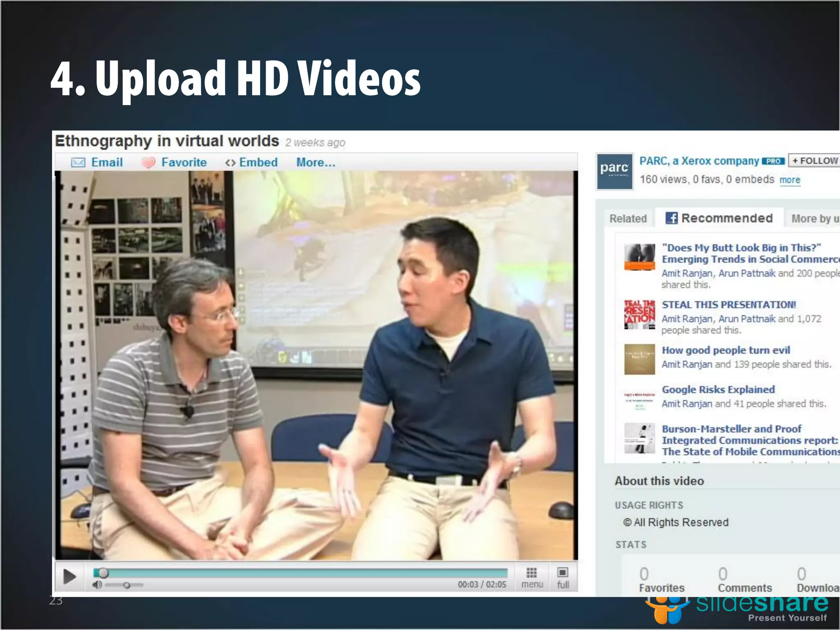Favorite the video with heart icon

[148, 162]
